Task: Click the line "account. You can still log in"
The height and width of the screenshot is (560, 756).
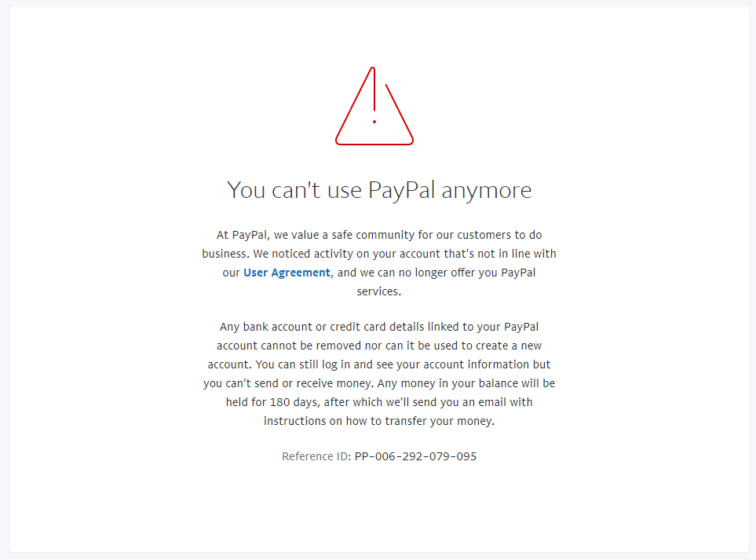Action: tap(379, 364)
